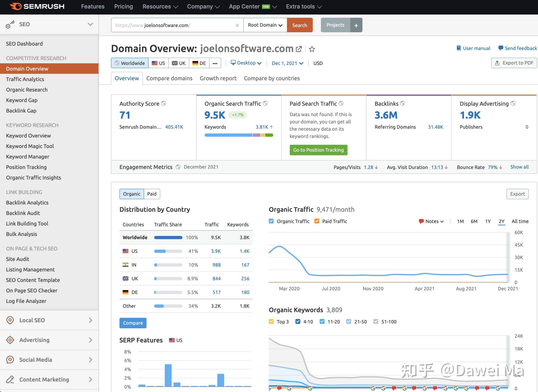Toggle the 21-50 keywords checkbox
538x392 pixels.
(349, 322)
